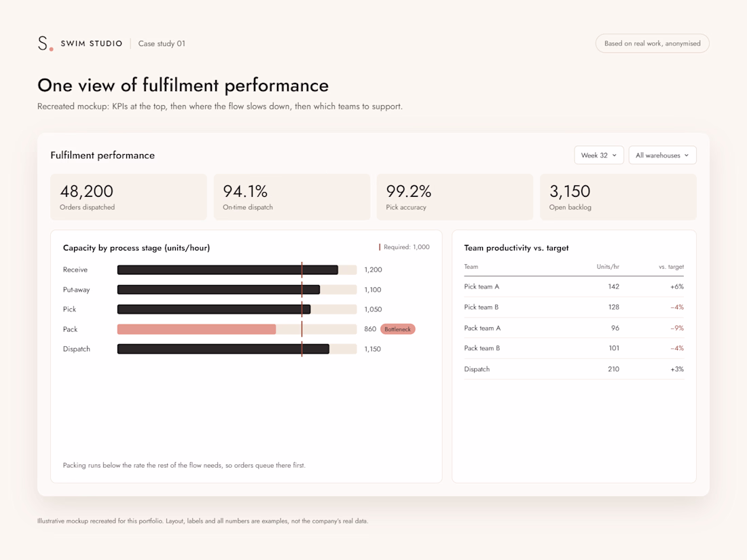The image size is (747, 560).
Task: Click the SWIM STUDIO brand name
Action: pos(92,43)
